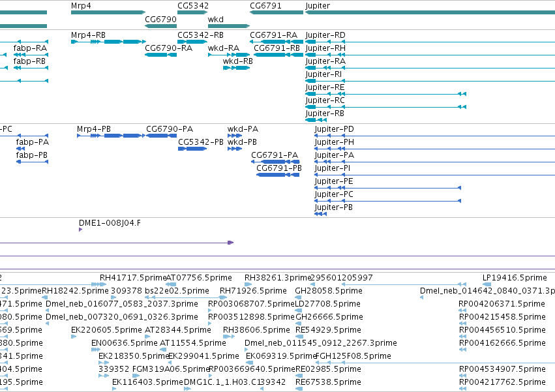
Task: Select the RH18242.5prime EST label
Action: point(75,291)
